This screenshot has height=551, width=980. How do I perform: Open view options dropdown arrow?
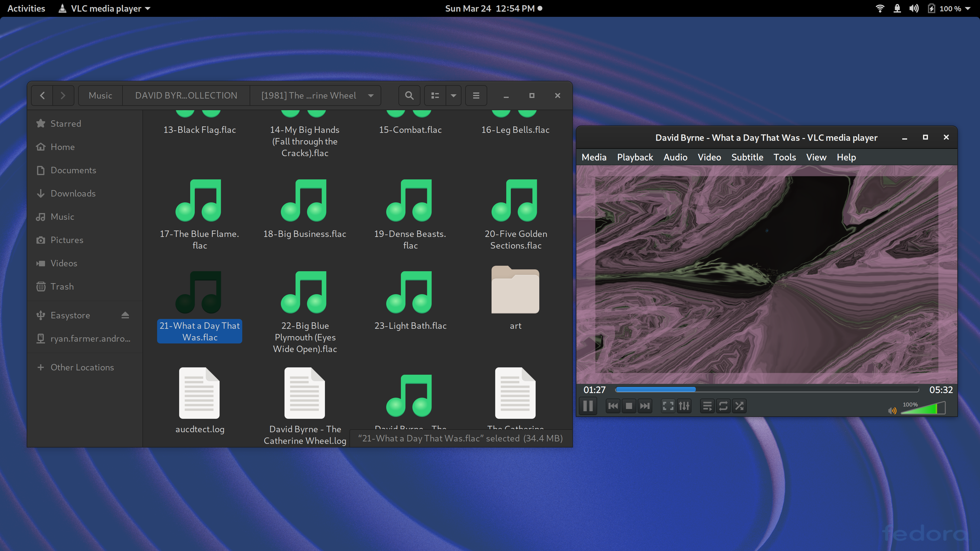pos(453,96)
